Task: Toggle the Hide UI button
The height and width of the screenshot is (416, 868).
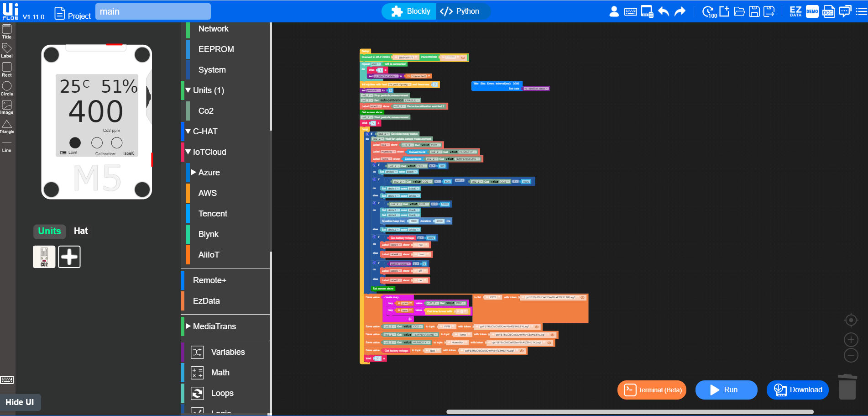Action: (x=20, y=402)
